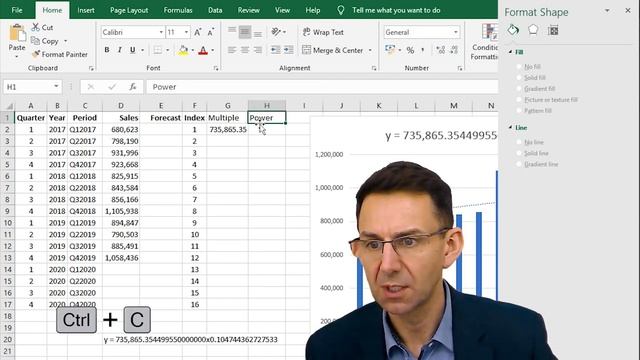Screen dimensions: 640x360
Task: Open Accounting Number Format icon
Action: pos(390,50)
